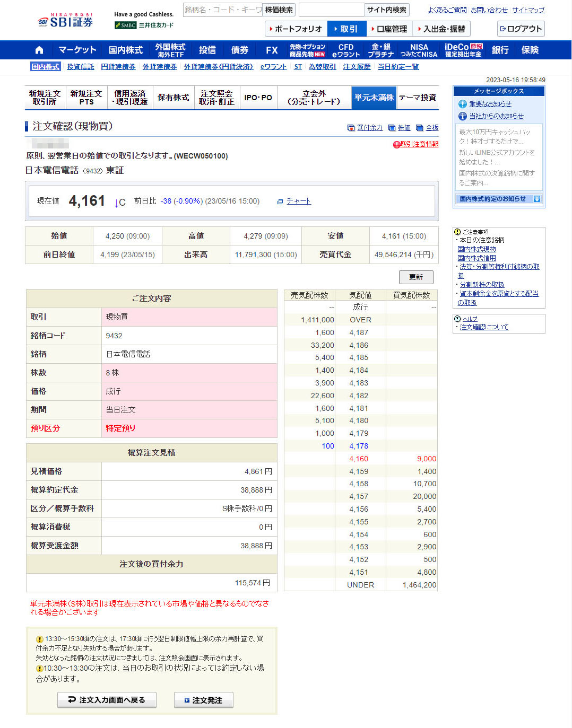This screenshot has width=572, height=728.
Task: Click the home icon in navigation bar
Action: click(x=39, y=50)
